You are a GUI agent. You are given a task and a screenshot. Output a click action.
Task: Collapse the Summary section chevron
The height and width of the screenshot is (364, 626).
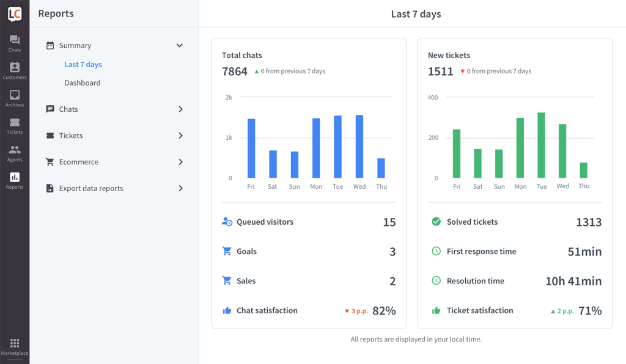click(180, 46)
